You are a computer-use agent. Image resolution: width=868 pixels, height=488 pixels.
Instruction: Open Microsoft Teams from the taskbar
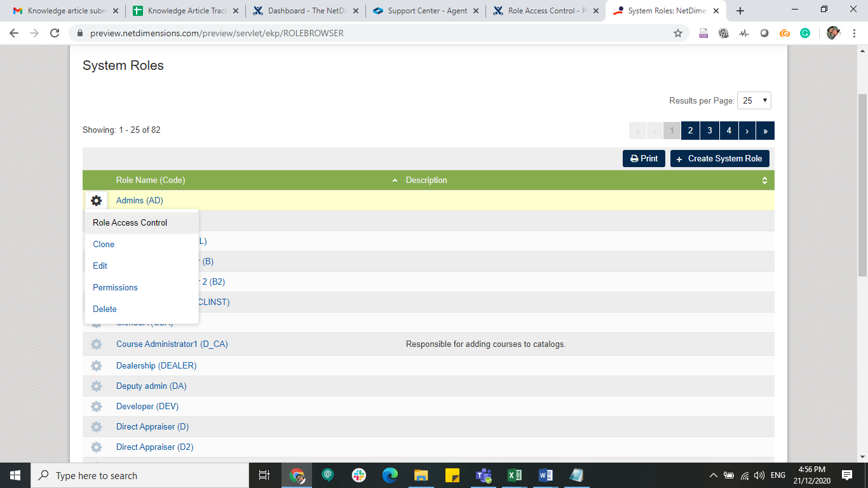(484, 475)
